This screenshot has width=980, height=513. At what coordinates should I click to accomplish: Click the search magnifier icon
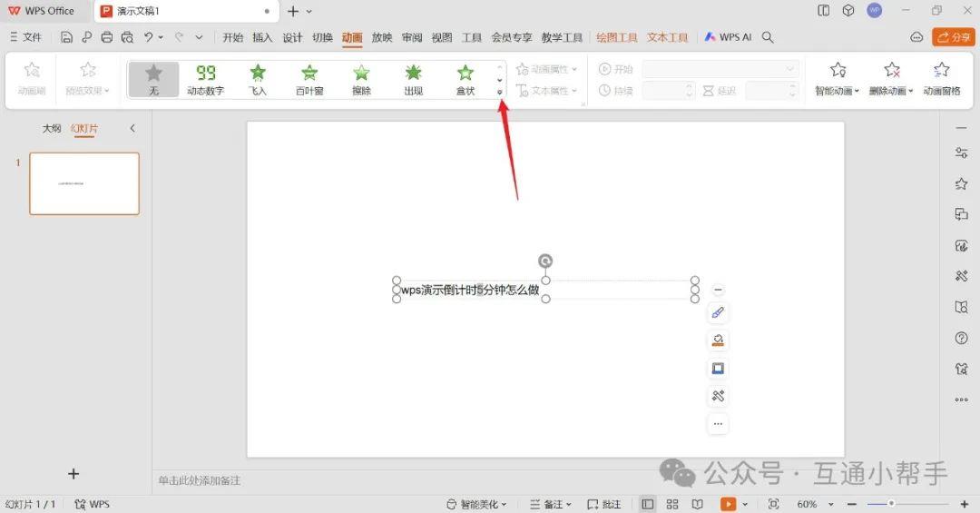click(768, 37)
